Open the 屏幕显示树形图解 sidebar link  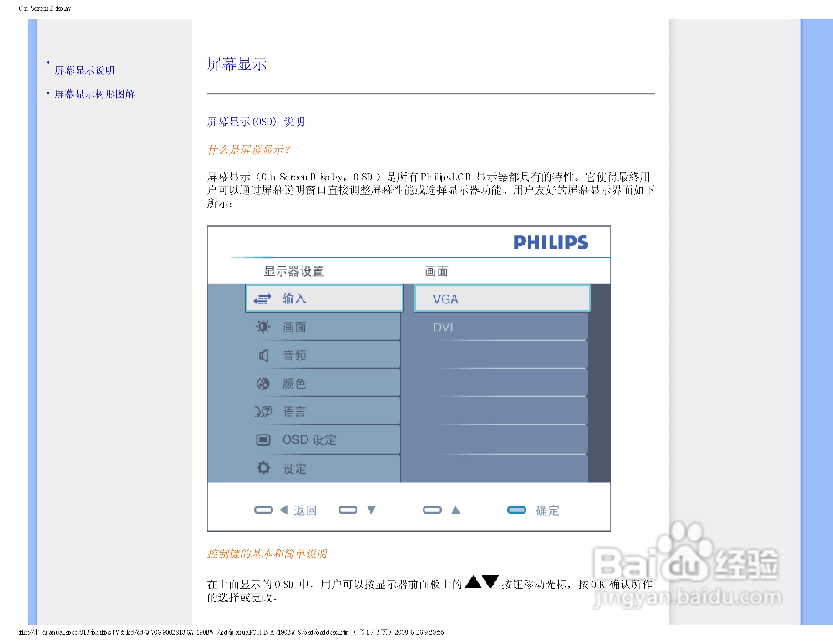click(x=95, y=94)
